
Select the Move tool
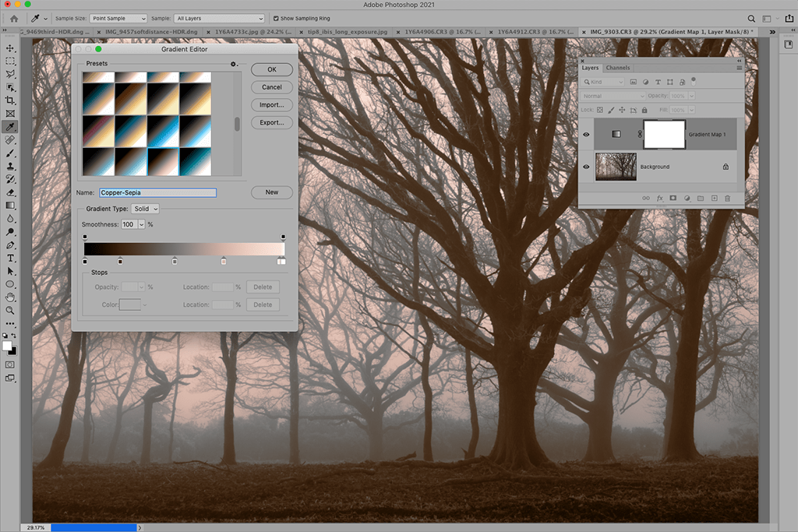tap(10, 48)
